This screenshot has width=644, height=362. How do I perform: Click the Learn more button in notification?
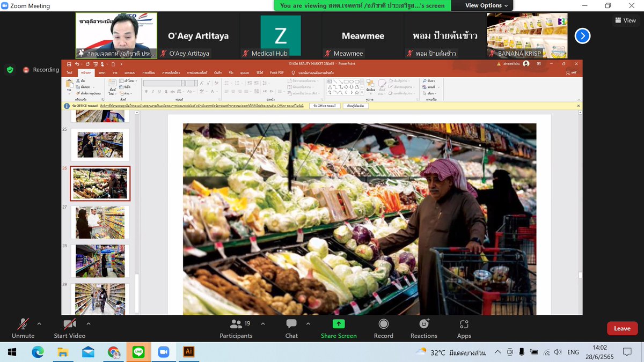coord(355,106)
